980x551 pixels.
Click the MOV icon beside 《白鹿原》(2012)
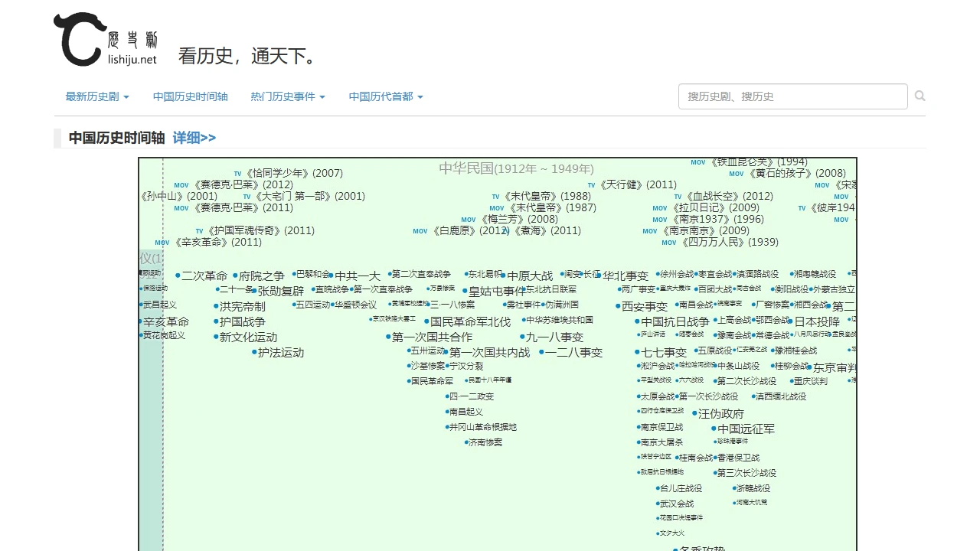420,230
